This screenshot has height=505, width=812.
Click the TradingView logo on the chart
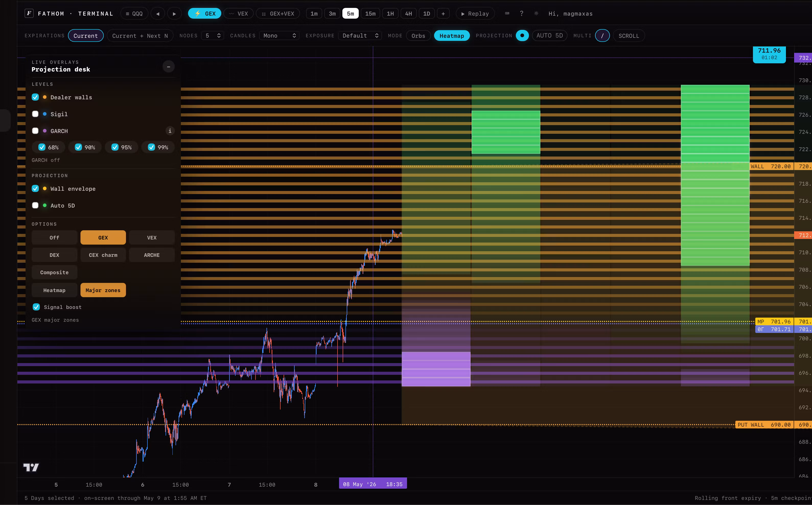31,467
